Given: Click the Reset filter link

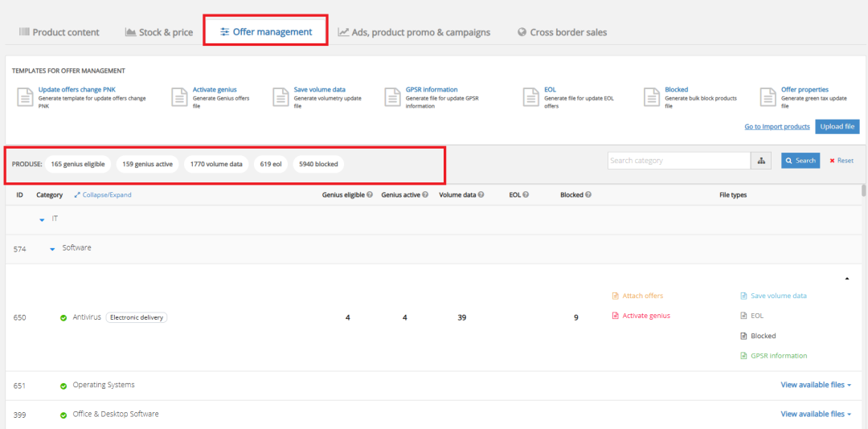Looking at the screenshot, I should 841,161.
